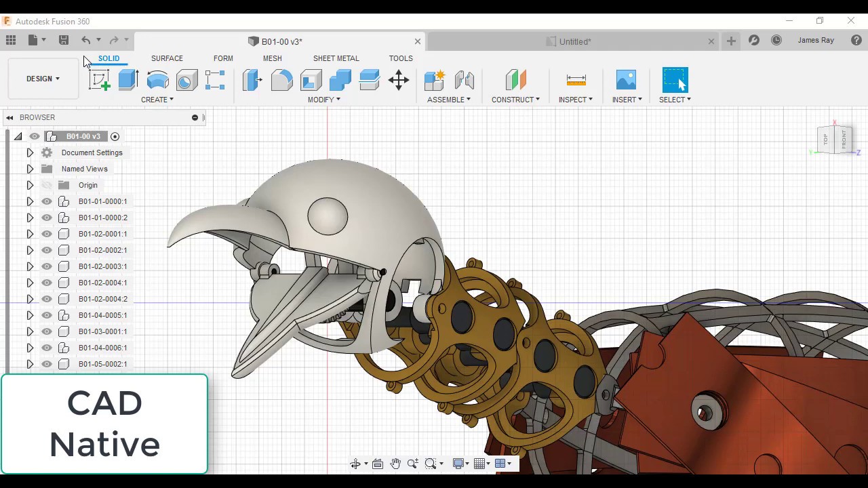
Task: Add a new design tab
Action: tap(731, 41)
